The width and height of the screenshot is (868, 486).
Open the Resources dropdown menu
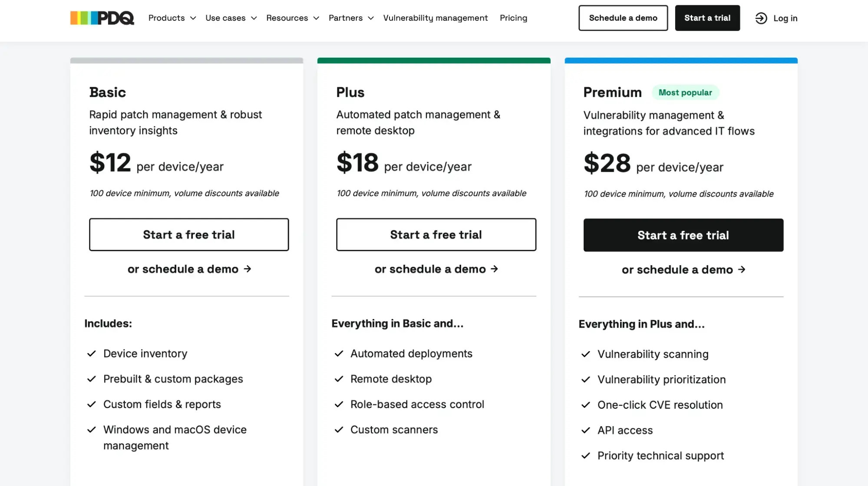292,18
